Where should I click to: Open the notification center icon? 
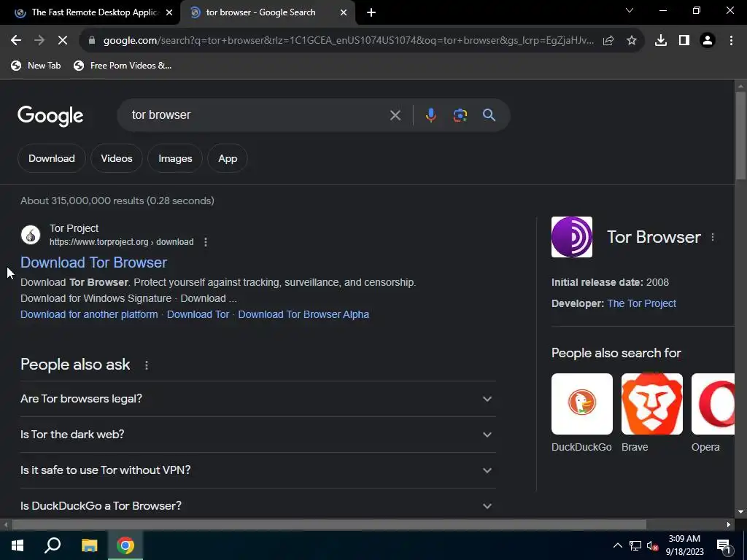pos(724,546)
